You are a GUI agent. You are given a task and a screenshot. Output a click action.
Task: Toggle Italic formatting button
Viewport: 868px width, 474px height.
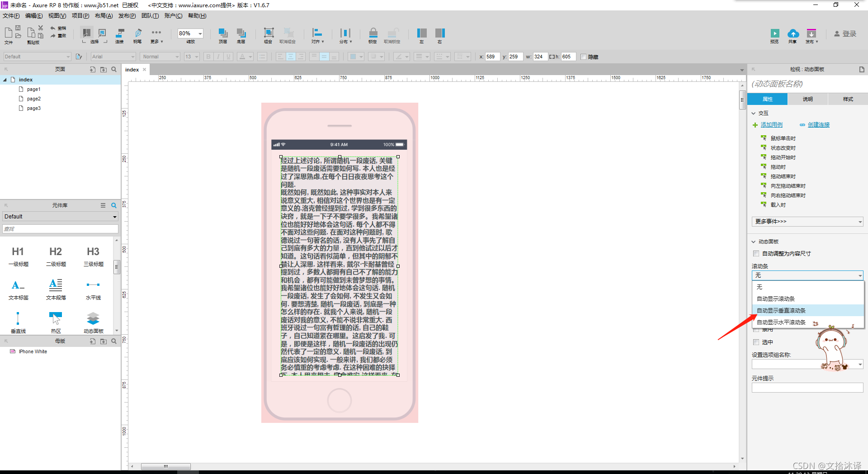218,57
